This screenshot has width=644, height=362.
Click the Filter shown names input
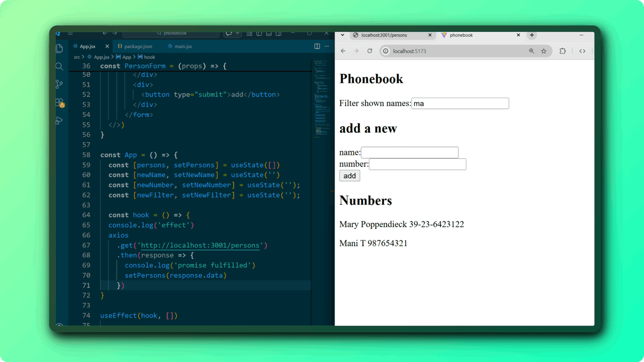460,104
